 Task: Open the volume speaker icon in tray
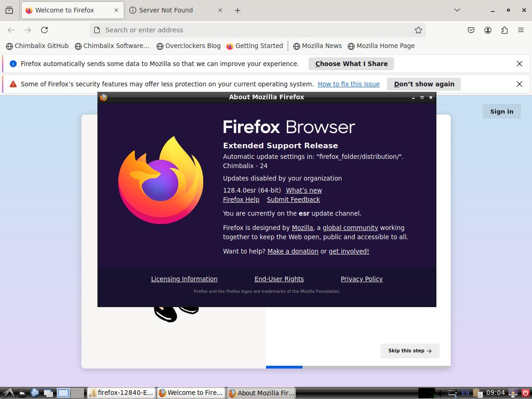(441, 393)
